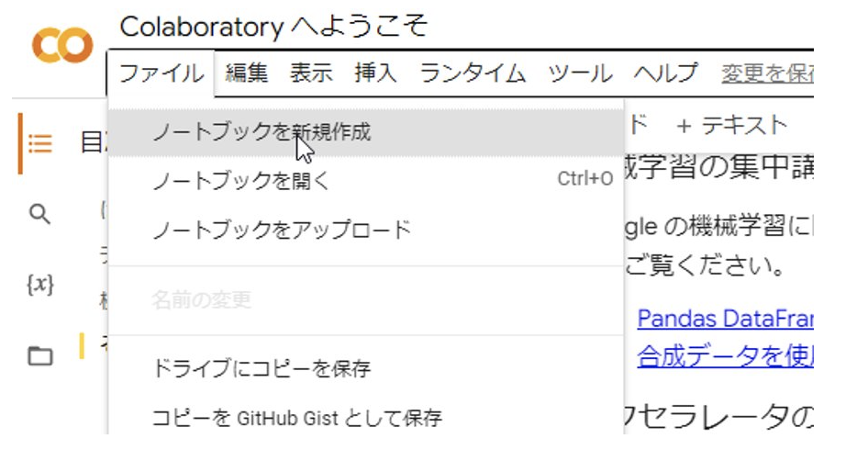This screenshot has height=461, width=868.
Task: Open the 表示 menu
Action: click(311, 73)
